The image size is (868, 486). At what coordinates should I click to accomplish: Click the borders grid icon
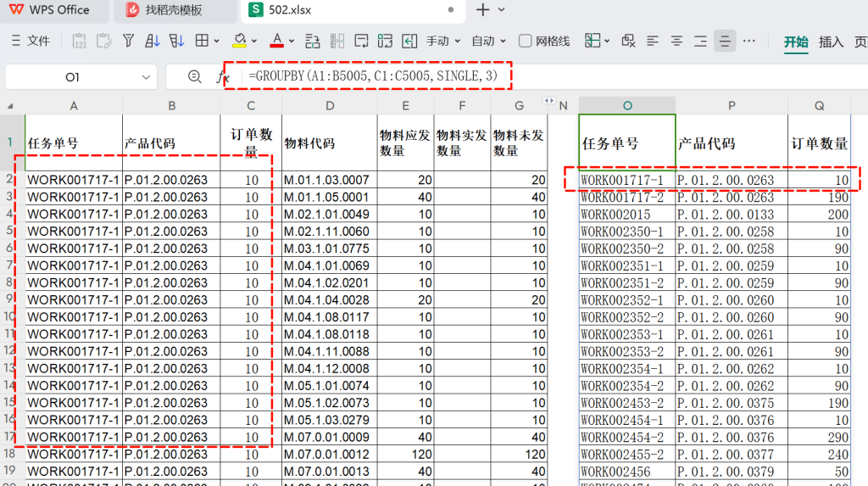tap(202, 41)
